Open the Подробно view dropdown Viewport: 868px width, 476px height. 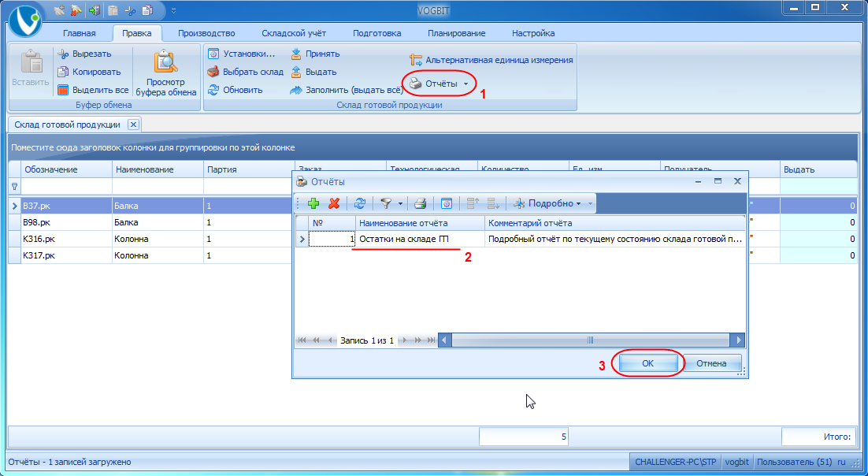[x=547, y=203]
